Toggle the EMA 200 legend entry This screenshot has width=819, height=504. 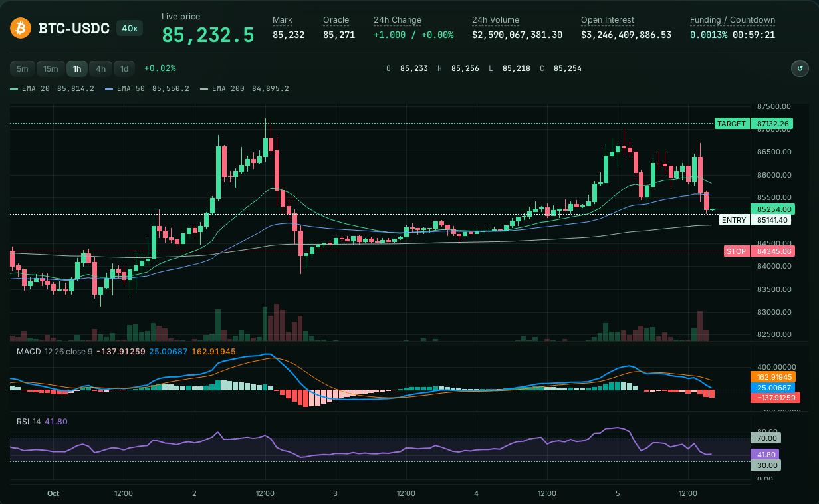245,88
